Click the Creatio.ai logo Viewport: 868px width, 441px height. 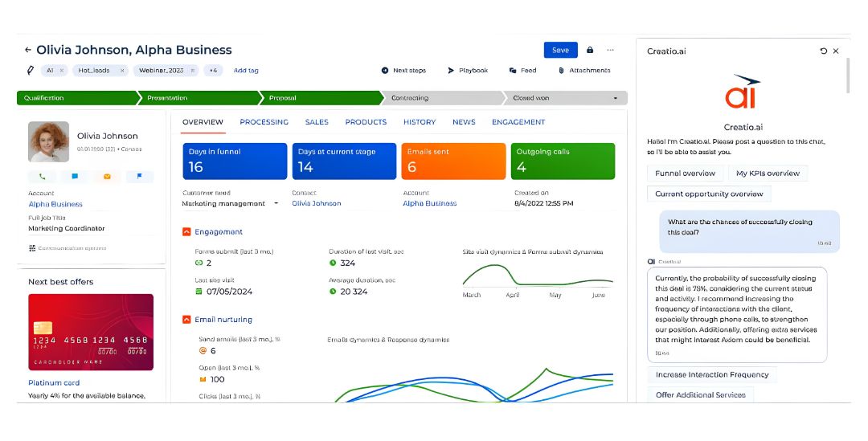(x=743, y=92)
